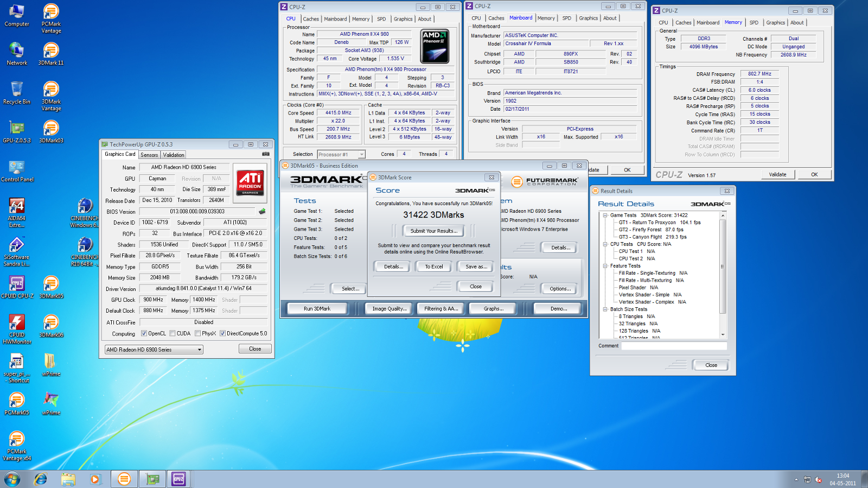Open the GPU-Z.0.5.3 desktop shortcut
Viewport: 868px width, 488px height.
pos(17,131)
